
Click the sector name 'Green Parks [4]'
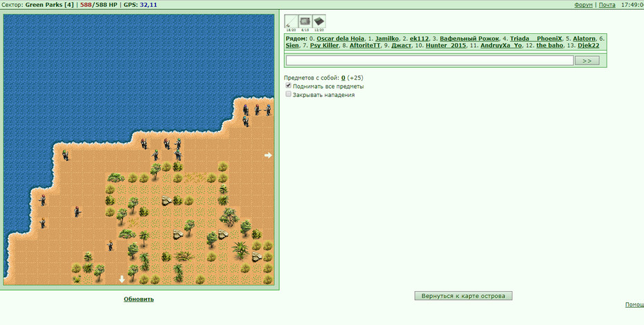pos(50,5)
